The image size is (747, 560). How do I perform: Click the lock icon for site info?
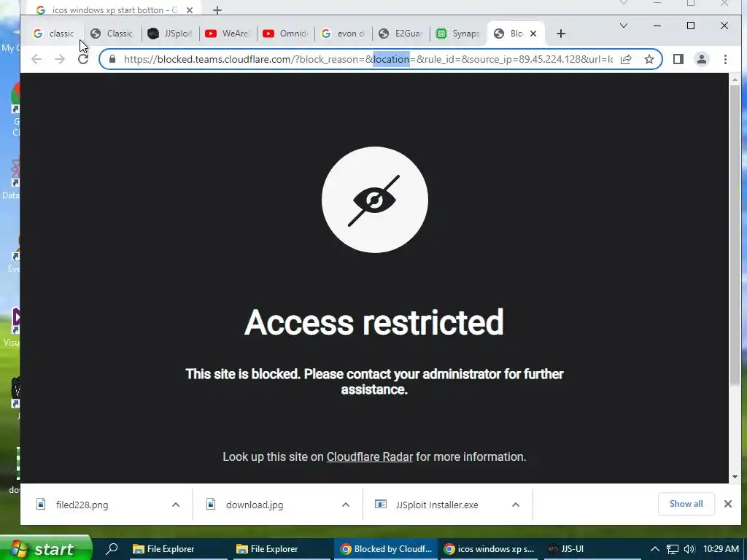112,59
